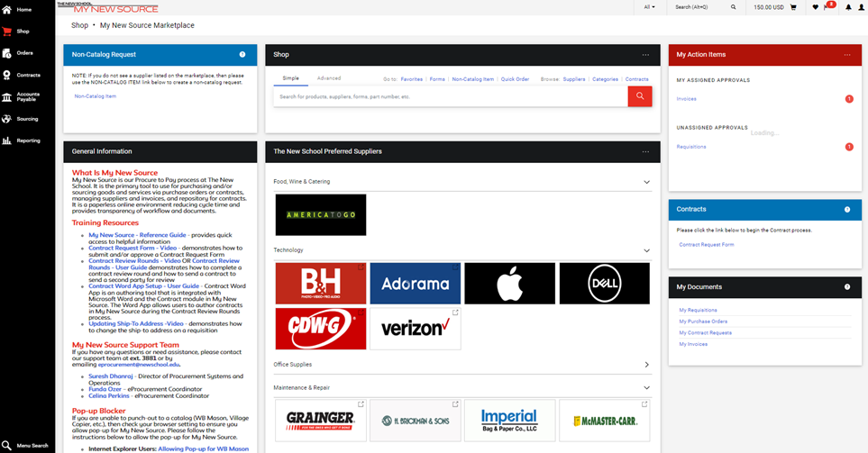Open the Imperial Bag & Paper tile
The height and width of the screenshot is (453, 868).
tap(509, 421)
